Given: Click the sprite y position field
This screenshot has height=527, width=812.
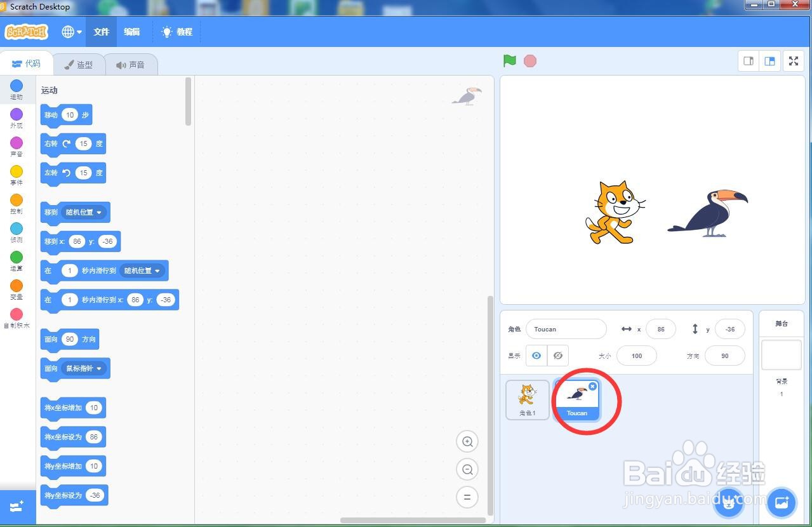Looking at the screenshot, I should pos(730,329).
